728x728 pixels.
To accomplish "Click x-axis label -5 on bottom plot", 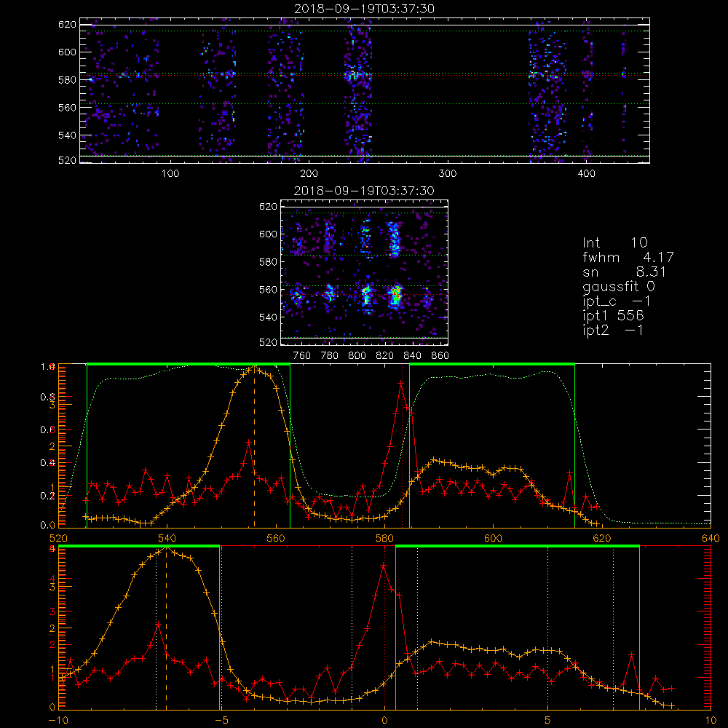I will tap(221, 720).
